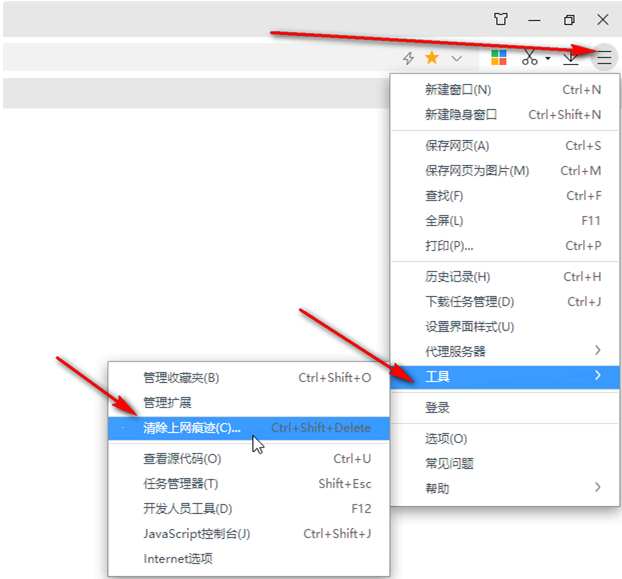Restore the window using the title bar button
622x579 pixels.
pos(569,19)
